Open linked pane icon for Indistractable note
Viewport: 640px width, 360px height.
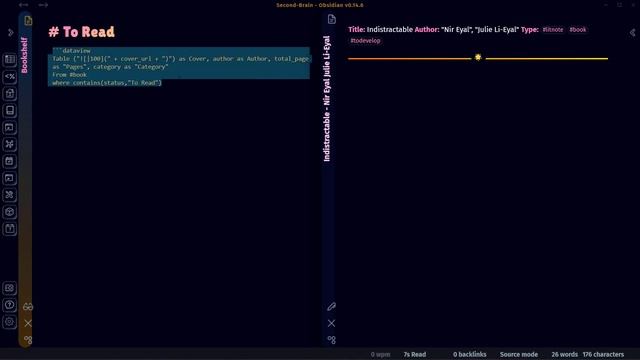pyautogui.click(x=331, y=340)
